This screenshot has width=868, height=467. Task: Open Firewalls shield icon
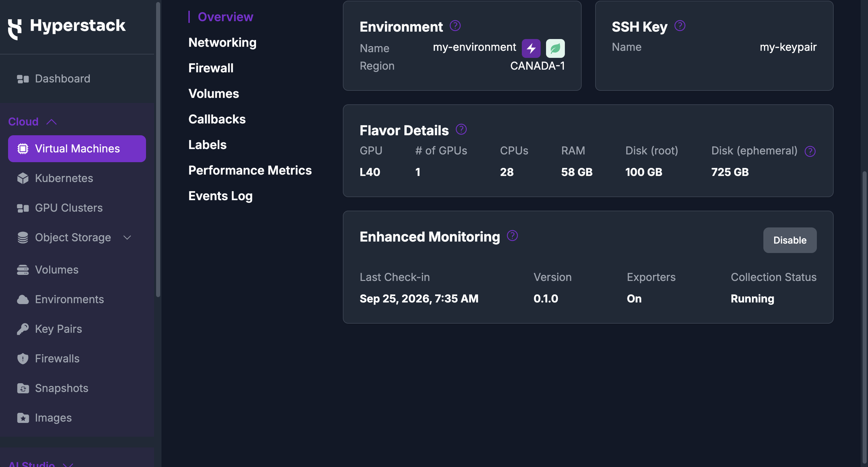click(23, 359)
